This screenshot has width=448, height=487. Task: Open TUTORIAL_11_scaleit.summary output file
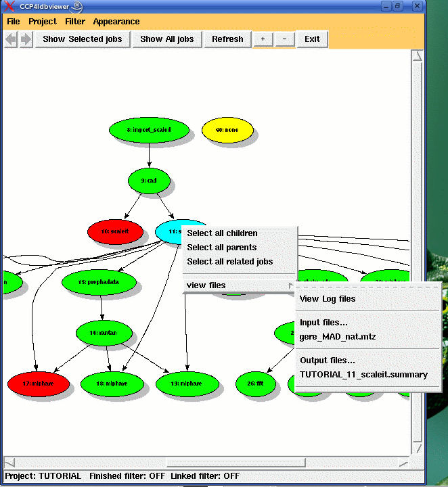[363, 374]
